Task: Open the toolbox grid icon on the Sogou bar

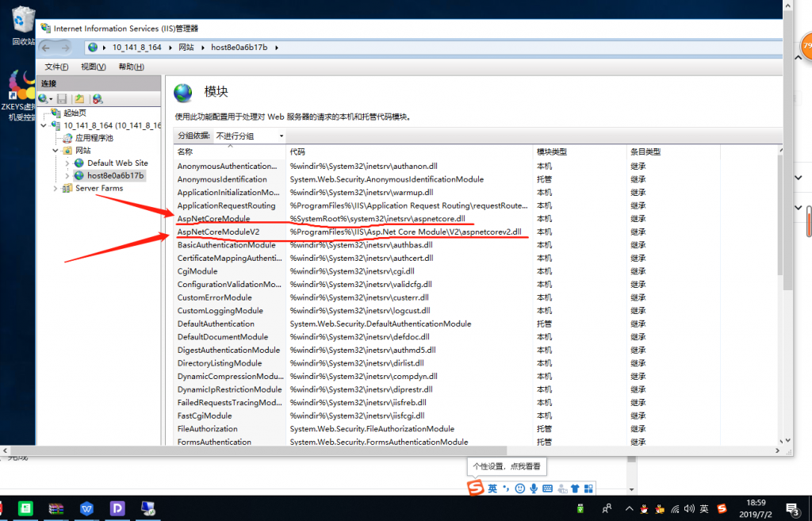Action: [x=588, y=488]
